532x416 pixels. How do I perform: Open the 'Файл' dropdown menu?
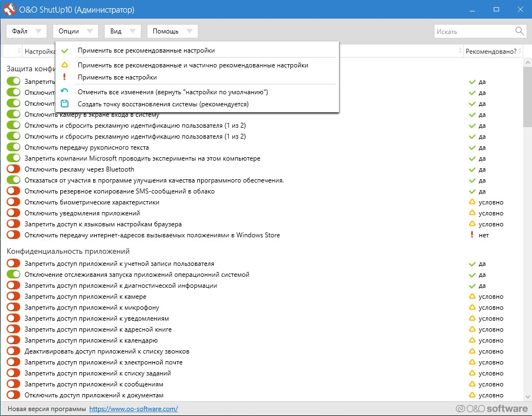(26, 31)
